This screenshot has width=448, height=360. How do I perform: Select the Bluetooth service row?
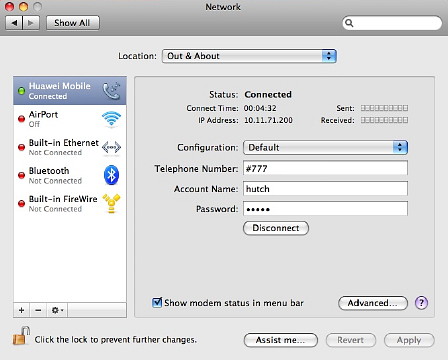click(x=70, y=175)
